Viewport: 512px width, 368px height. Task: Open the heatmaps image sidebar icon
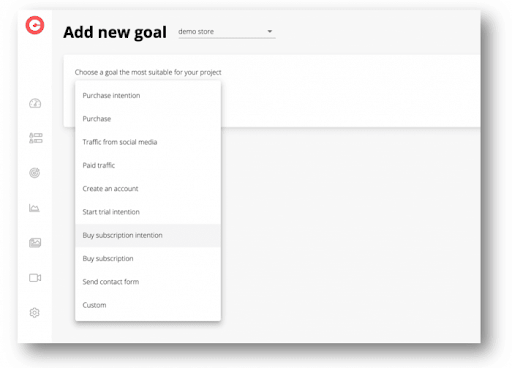[x=35, y=243]
